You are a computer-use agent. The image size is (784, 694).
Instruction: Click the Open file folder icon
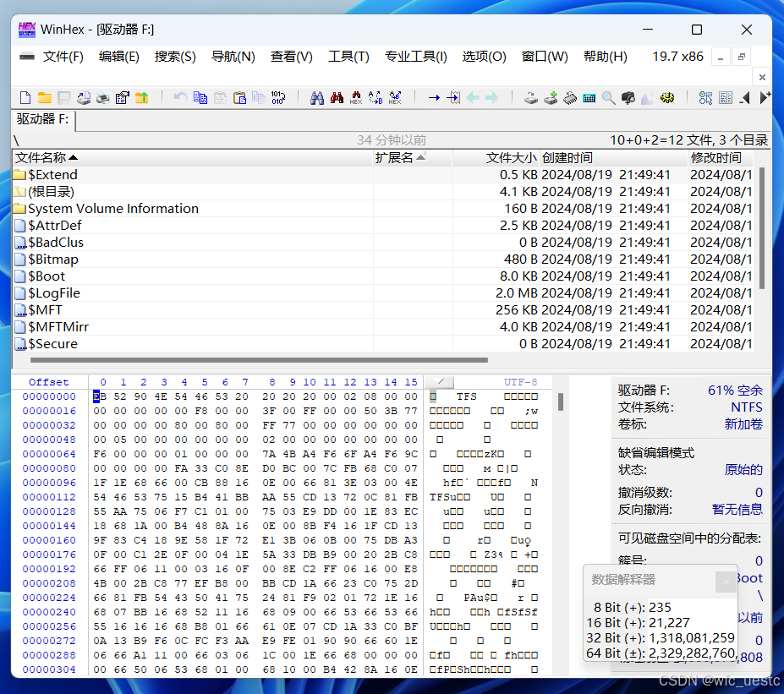[x=45, y=98]
